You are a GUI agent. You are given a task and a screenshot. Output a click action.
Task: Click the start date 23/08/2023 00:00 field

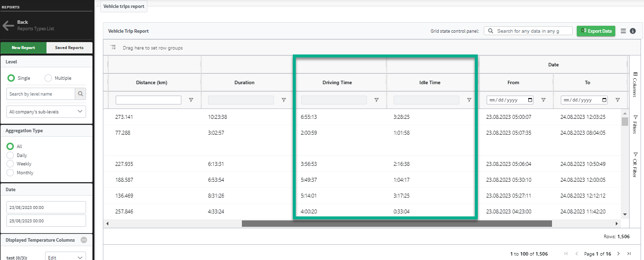pos(46,207)
